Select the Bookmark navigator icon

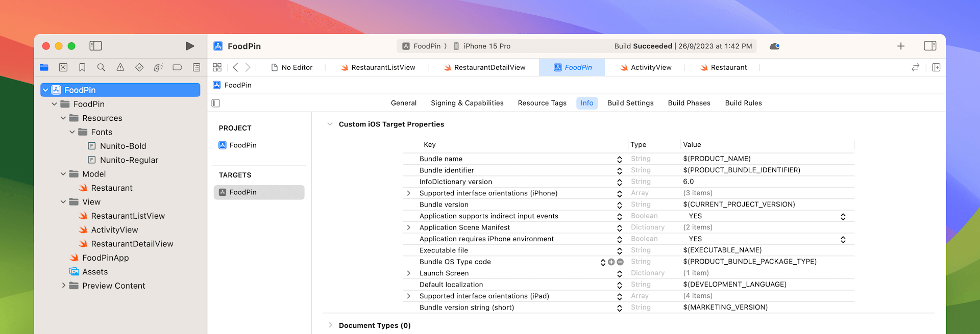pyautogui.click(x=82, y=67)
